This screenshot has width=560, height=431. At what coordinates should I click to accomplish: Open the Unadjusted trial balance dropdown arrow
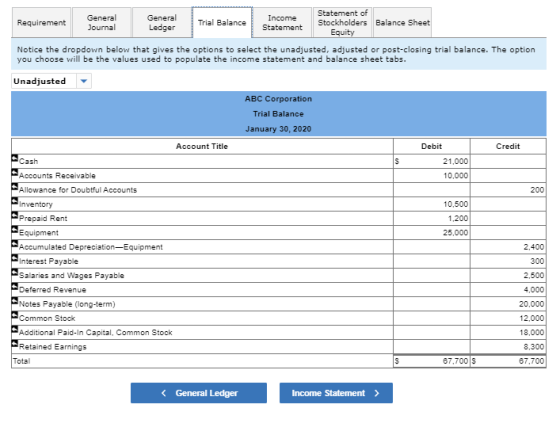(84, 81)
